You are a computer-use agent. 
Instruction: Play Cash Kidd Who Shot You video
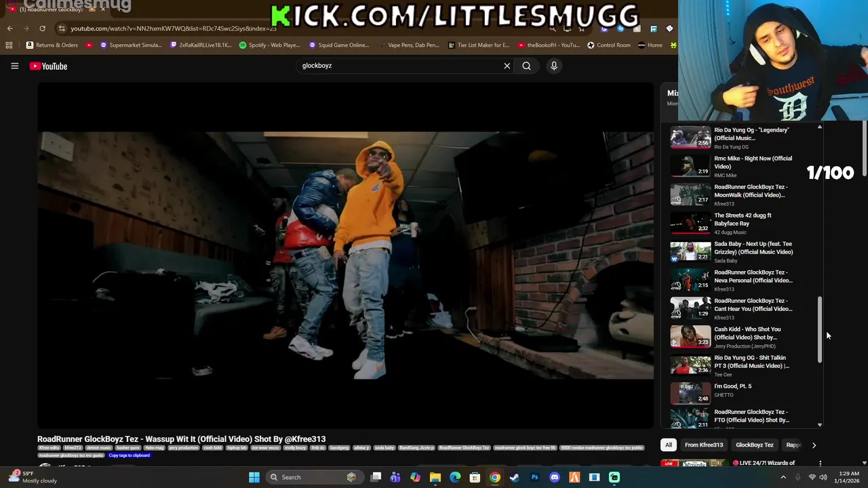(x=733, y=337)
